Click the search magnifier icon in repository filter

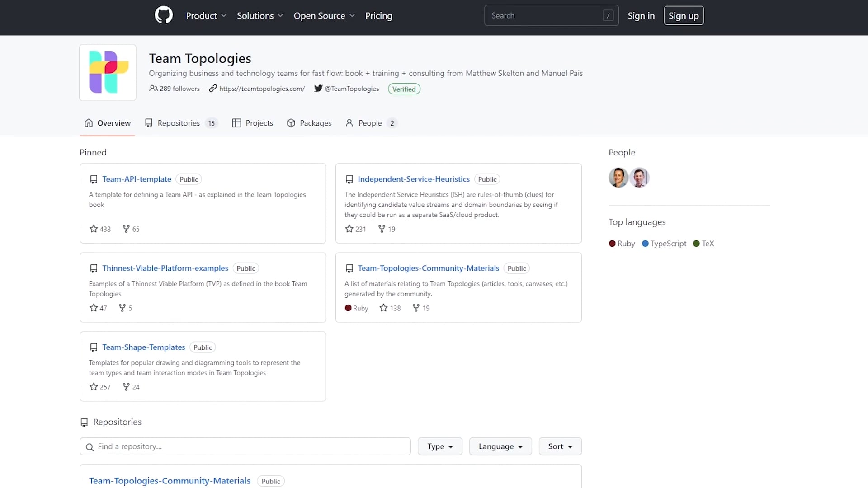90,447
